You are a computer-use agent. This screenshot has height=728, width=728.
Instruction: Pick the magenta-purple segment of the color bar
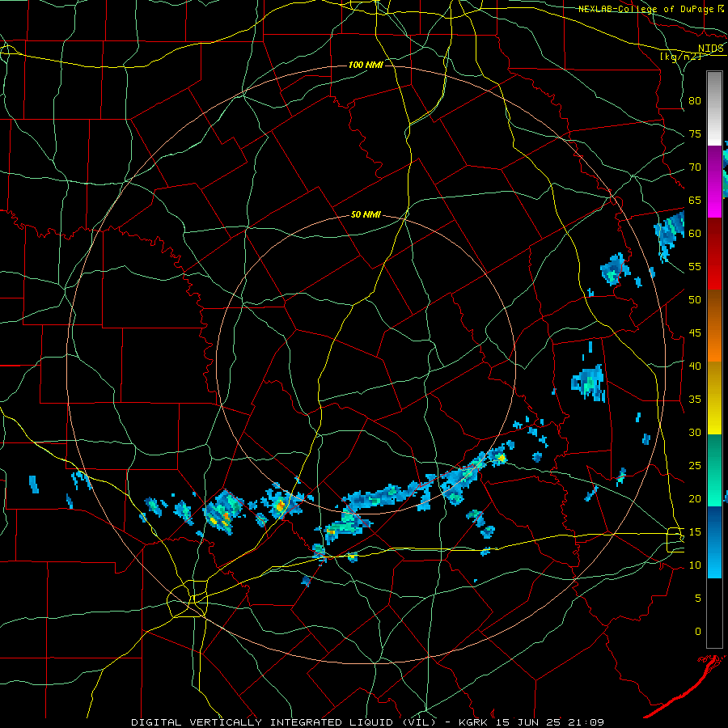pyautogui.click(x=714, y=181)
